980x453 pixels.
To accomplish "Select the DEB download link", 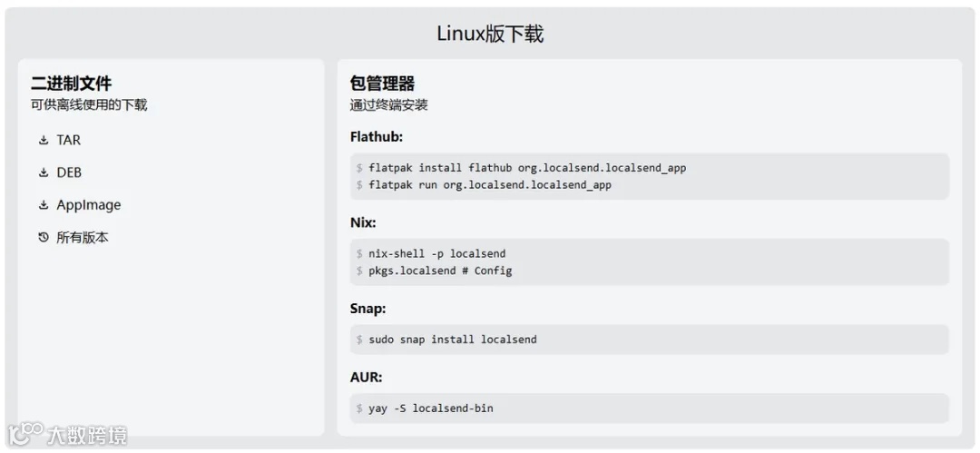I will [x=69, y=172].
